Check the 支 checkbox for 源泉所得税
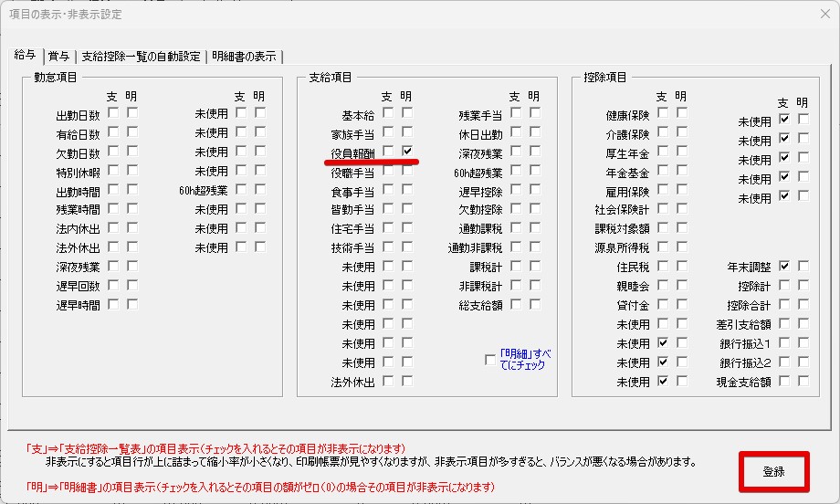840x504 pixels. (x=662, y=247)
